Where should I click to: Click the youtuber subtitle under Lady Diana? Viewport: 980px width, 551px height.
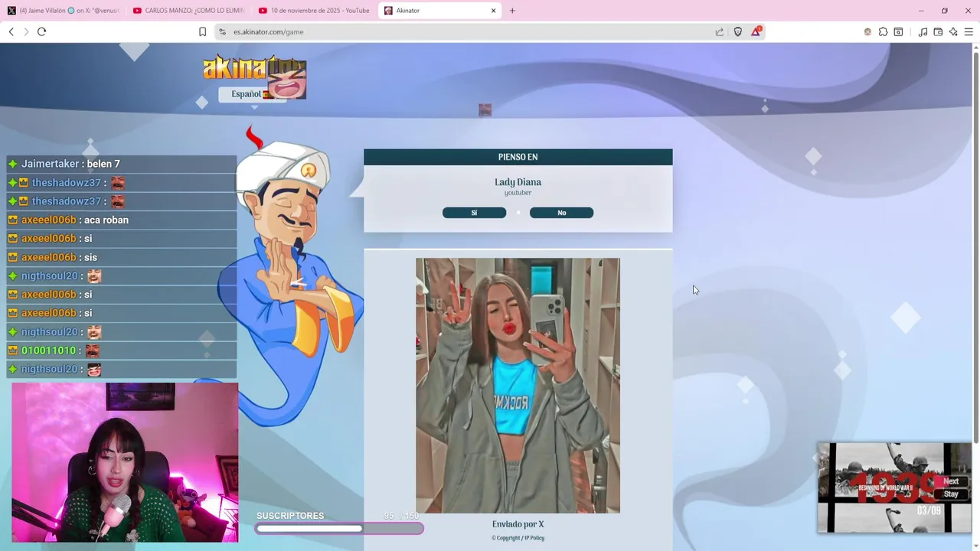point(518,193)
